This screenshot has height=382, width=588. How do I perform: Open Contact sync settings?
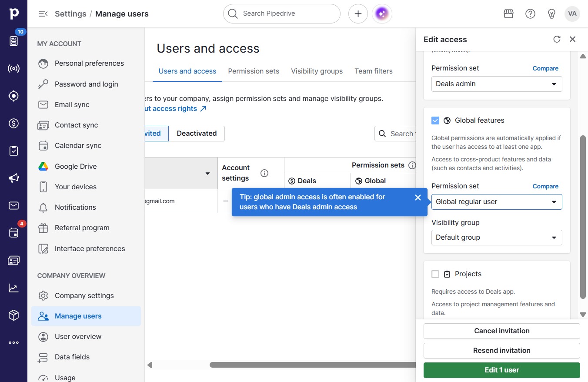click(86, 125)
